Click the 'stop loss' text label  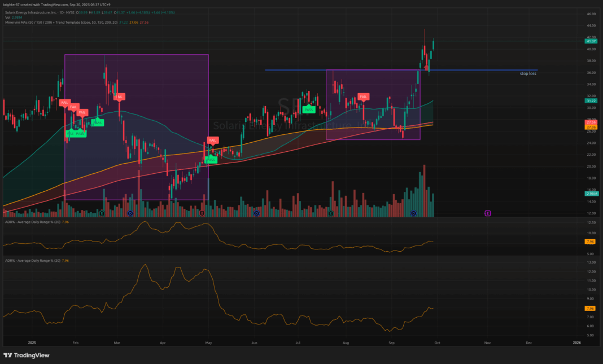[527, 73]
